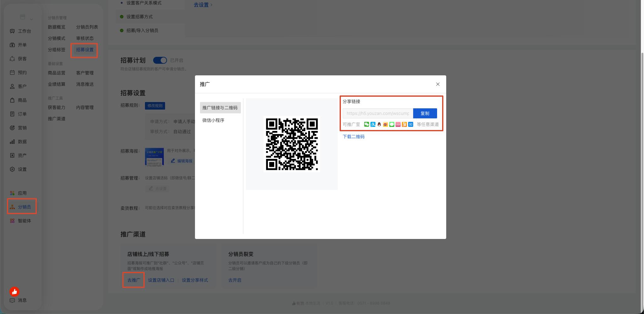Click the orange QQ Zone share icon

(404, 124)
